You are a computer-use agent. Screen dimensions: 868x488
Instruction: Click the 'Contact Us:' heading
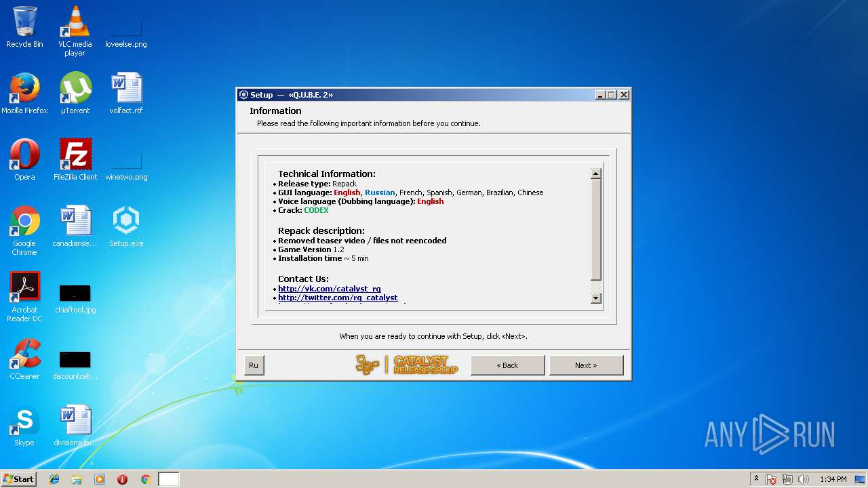[303, 279]
